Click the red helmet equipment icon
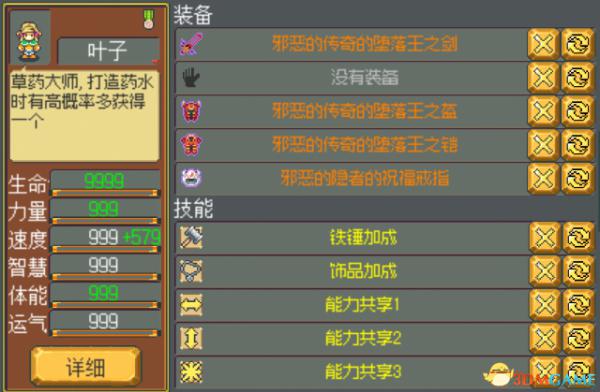600x392 pixels. pos(191,111)
